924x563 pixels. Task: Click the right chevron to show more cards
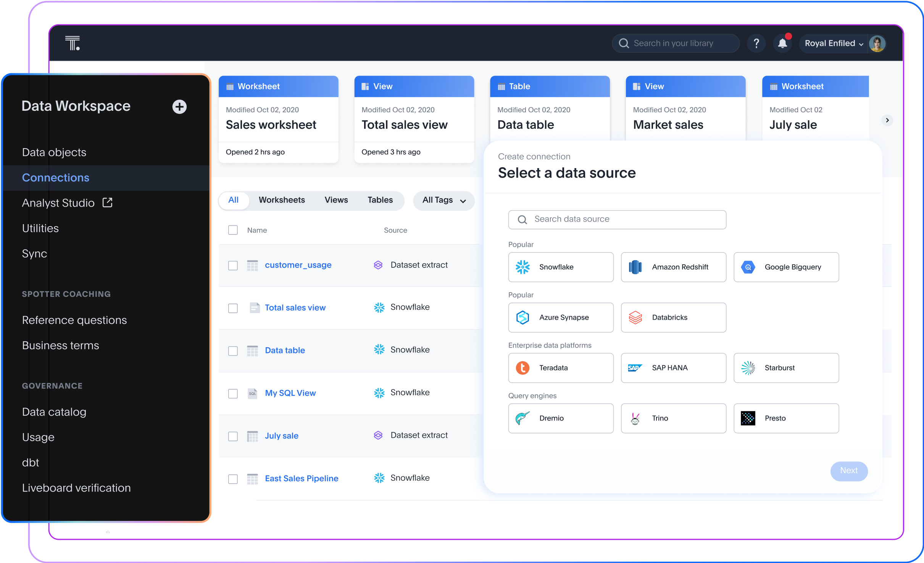887,120
